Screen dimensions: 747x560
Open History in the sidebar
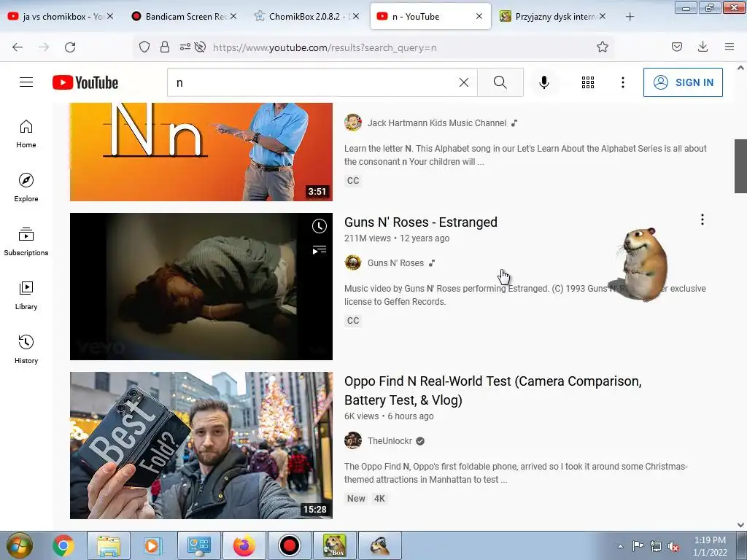tap(26, 349)
